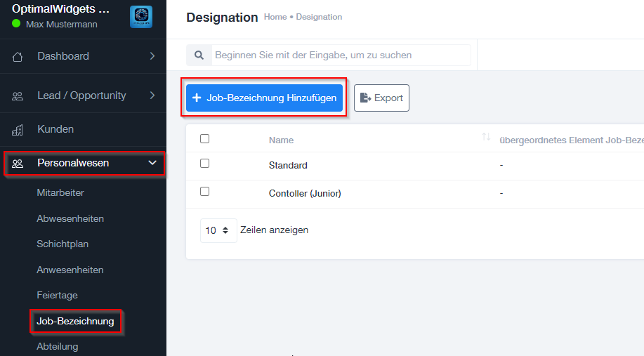Check the Standard row checkbox
This screenshot has height=356, width=644.
pyautogui.click(x=204, y=164)
